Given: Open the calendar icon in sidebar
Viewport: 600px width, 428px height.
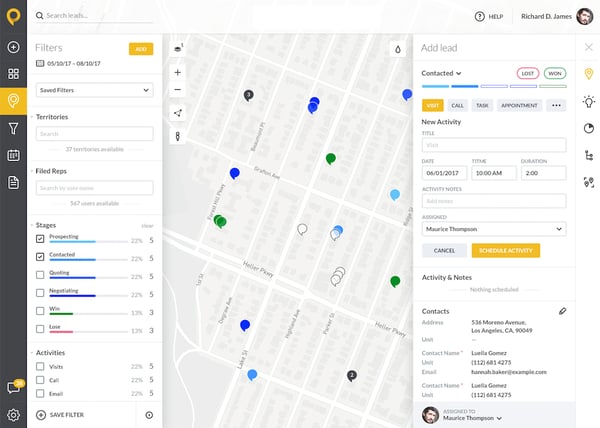Looking at the screenshot, I should pyautogui.click(x=13, y=155).
